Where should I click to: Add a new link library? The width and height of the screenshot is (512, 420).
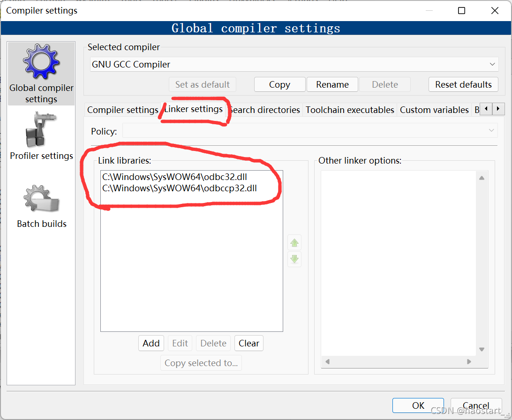coord(151,343)
